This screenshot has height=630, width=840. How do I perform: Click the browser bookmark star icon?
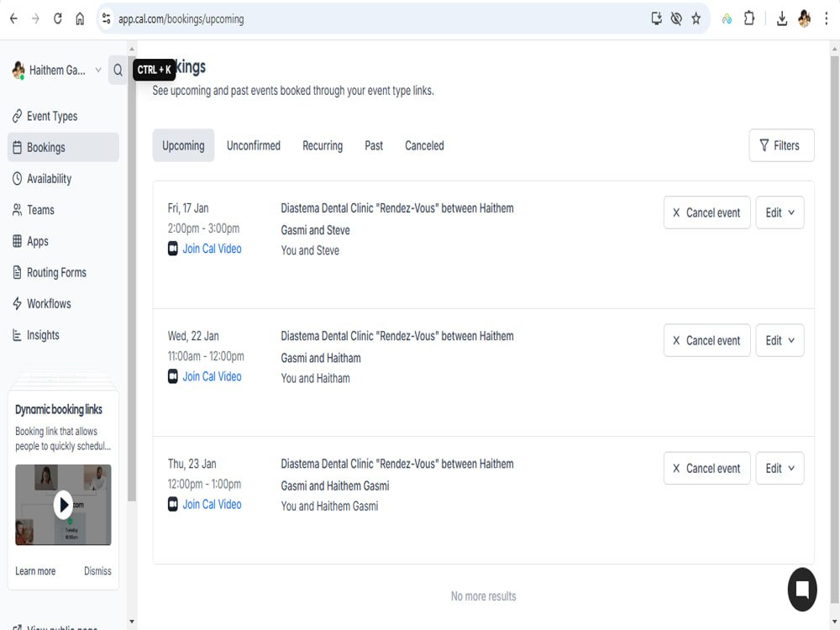point(696,18)
